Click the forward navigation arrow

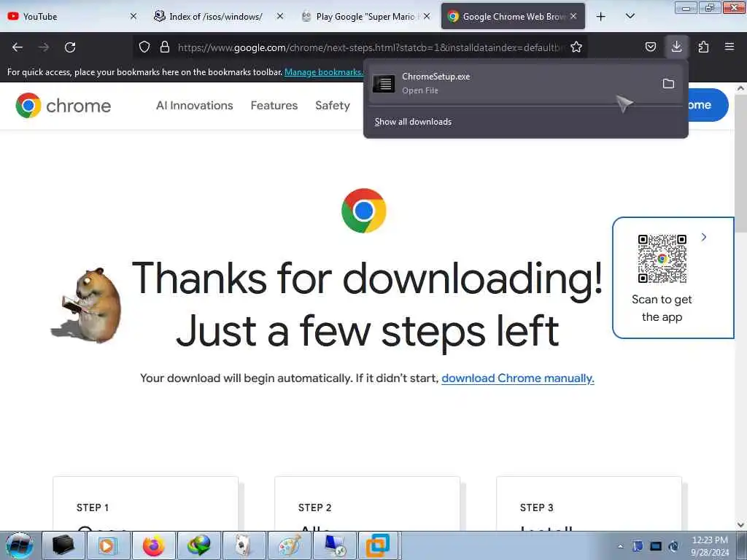[x=44, y=47]
